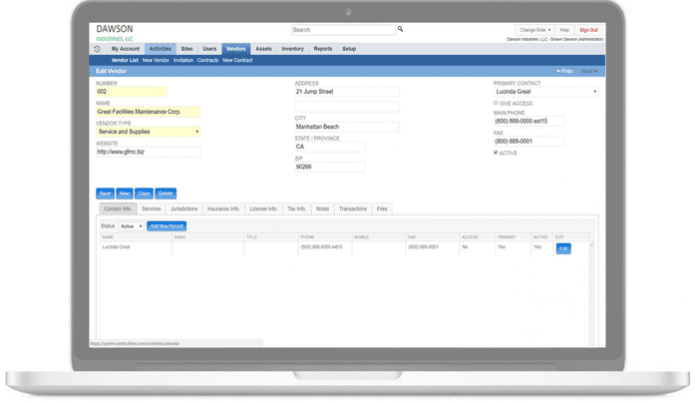Screen dimensions: 695x403
Task: Switch to the Notes tab
Action: 322,209
